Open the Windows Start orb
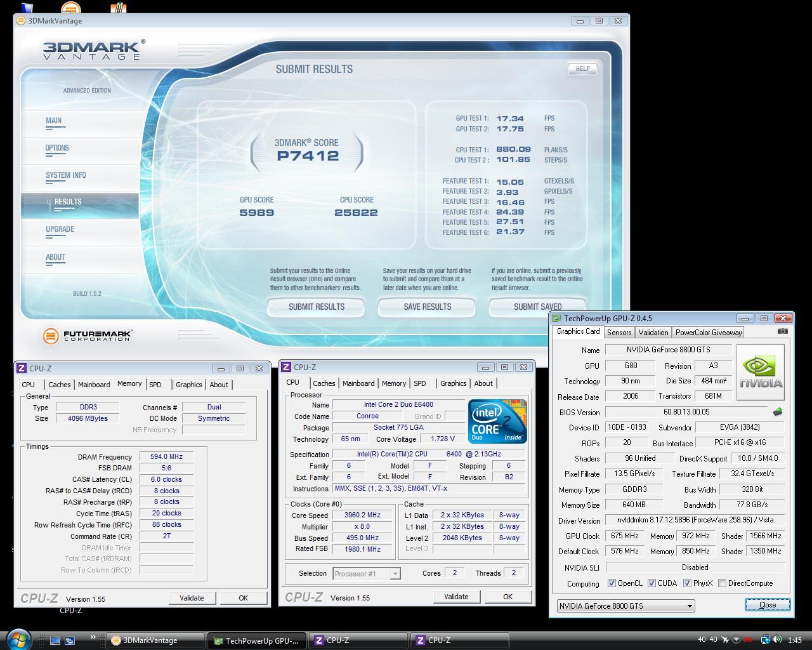 [18, 639]
